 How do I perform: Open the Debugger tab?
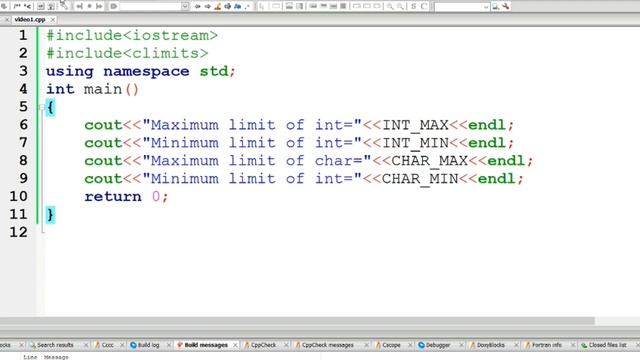438,345
